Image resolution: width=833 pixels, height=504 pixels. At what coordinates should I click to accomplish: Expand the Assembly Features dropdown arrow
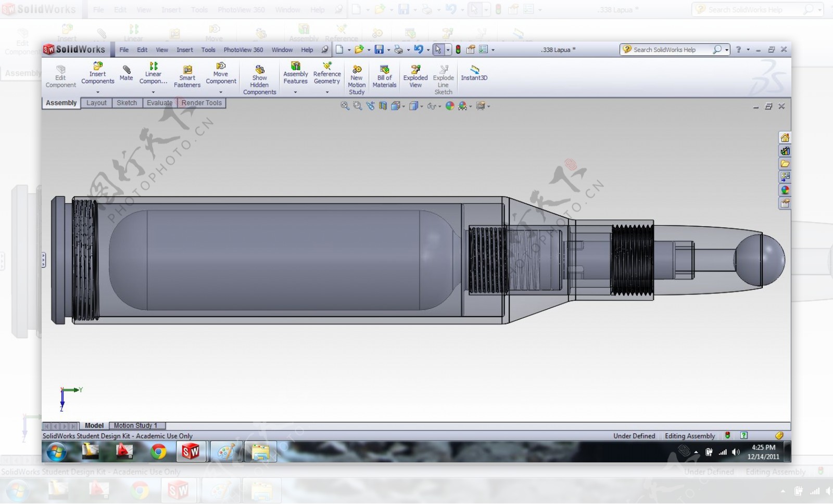tap(295, 92)
